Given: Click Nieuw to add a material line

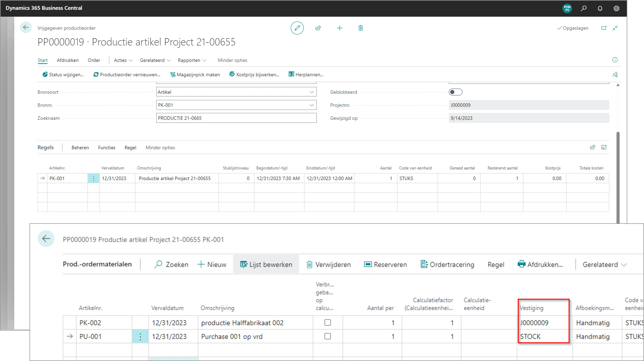Looking at the screenshot, I should pos(212,264).
